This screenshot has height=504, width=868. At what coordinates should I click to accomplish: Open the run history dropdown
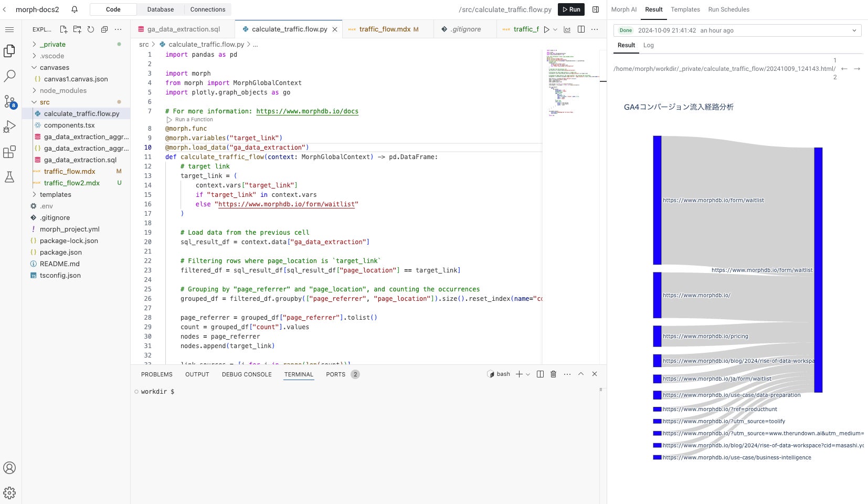854,30
